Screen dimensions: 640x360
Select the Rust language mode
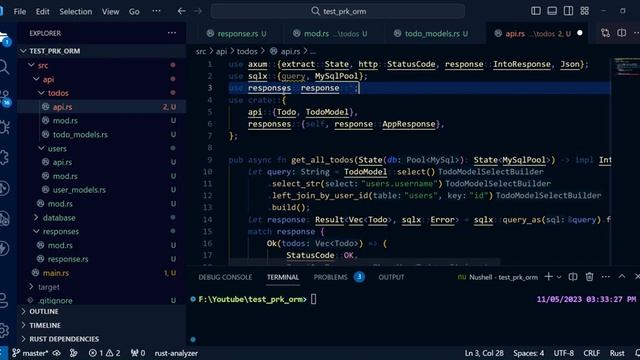click(617, 353)
